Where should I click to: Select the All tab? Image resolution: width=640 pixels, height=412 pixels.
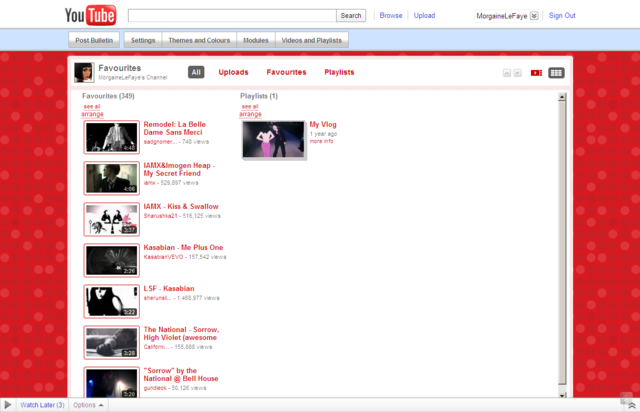[196, 72]
